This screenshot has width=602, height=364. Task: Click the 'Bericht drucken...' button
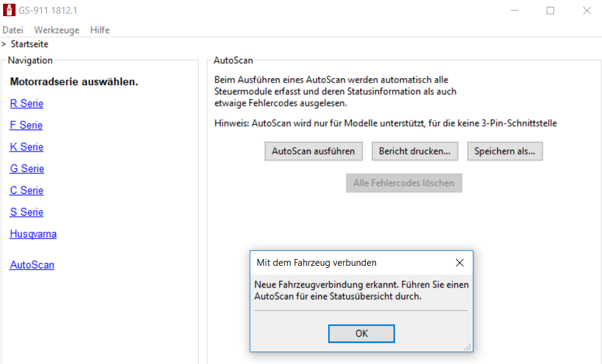click(415, 151)
